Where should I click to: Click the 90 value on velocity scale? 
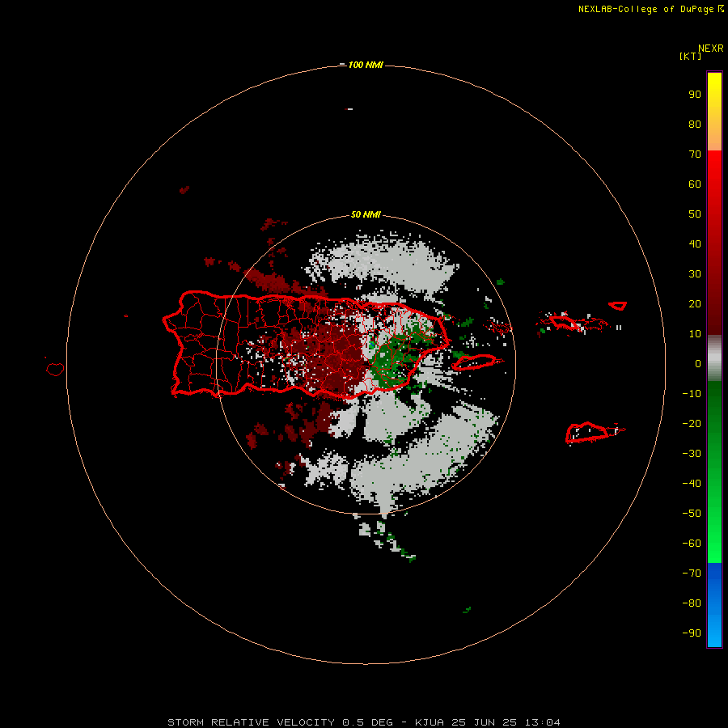(695, 95)
